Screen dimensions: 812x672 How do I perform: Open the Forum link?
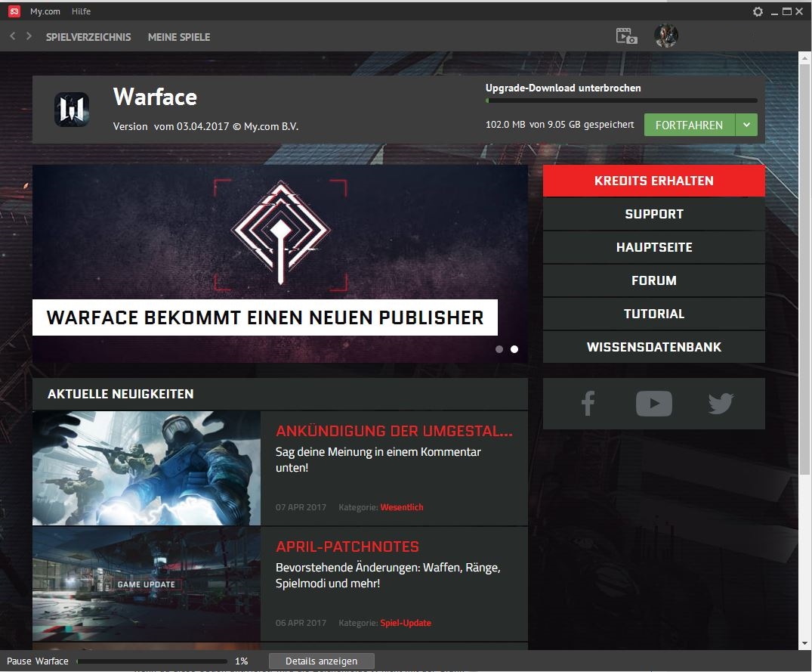click(x=654, y=280)
